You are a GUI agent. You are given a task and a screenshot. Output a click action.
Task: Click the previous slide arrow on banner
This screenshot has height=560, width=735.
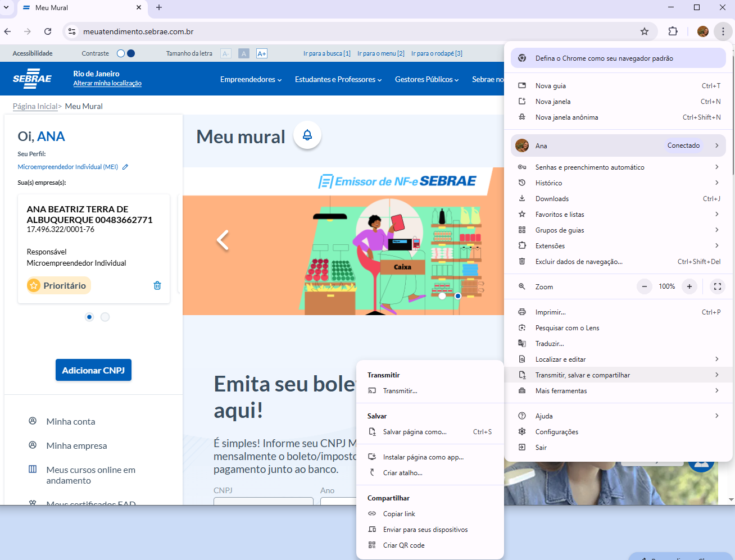223,240
